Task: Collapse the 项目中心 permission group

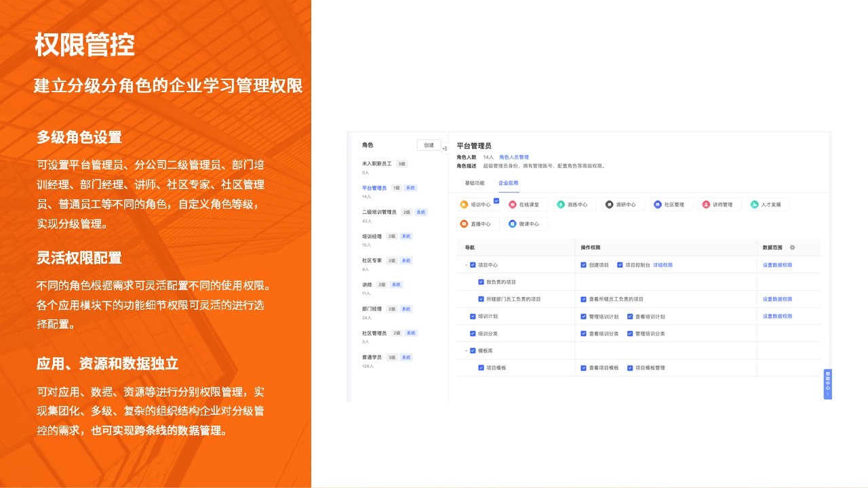Action: tap(466, 265)
